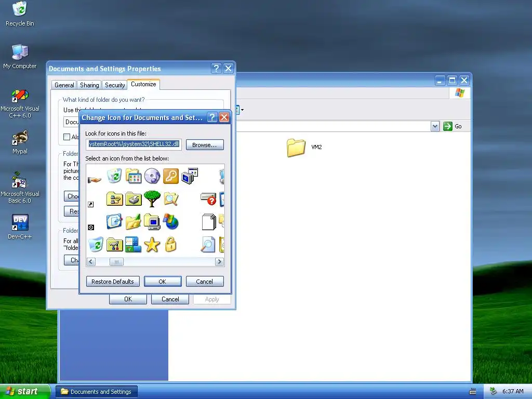
Task: Cancel the Change Icon dialog
Action: pyautogui.click(x=205, y=282)
